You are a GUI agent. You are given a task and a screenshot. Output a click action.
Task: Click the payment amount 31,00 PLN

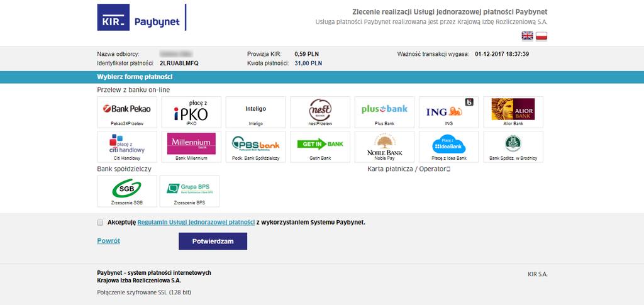(308, 64)
